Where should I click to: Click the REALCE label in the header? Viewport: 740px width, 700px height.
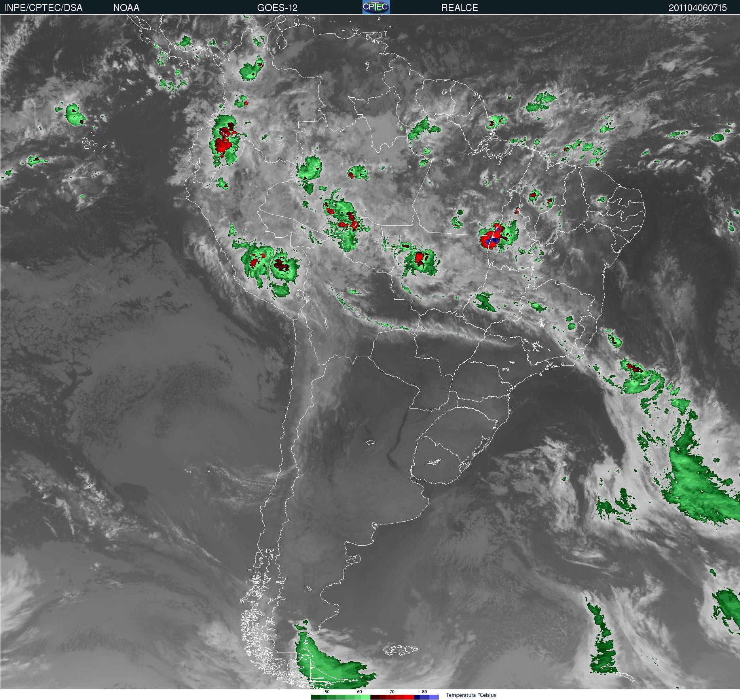(x=459, y=8)
